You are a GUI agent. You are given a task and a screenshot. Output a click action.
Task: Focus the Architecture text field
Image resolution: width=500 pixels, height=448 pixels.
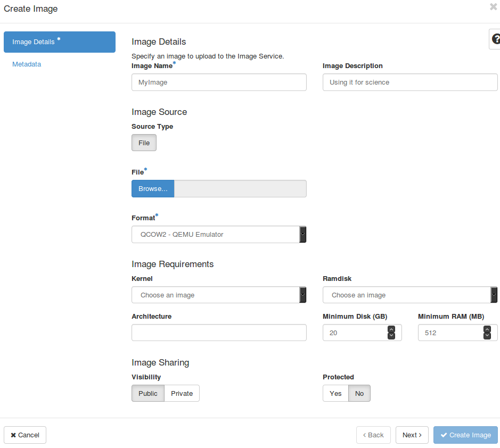pos(219,333)
